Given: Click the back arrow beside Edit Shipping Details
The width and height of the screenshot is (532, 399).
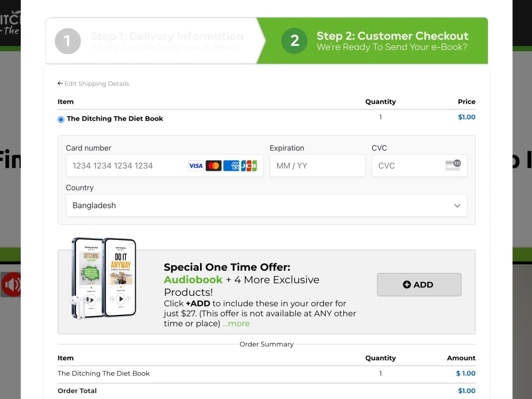Looking at the screenshot, I should 60,84.
